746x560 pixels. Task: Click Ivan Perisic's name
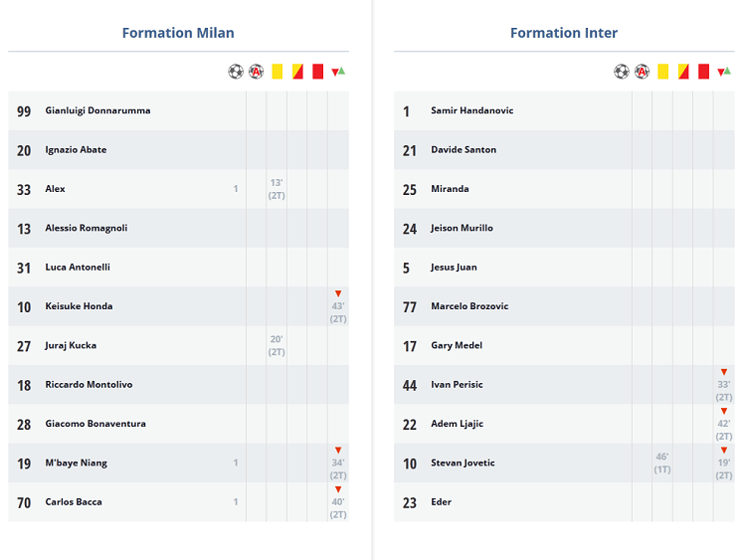coord(457,385)
